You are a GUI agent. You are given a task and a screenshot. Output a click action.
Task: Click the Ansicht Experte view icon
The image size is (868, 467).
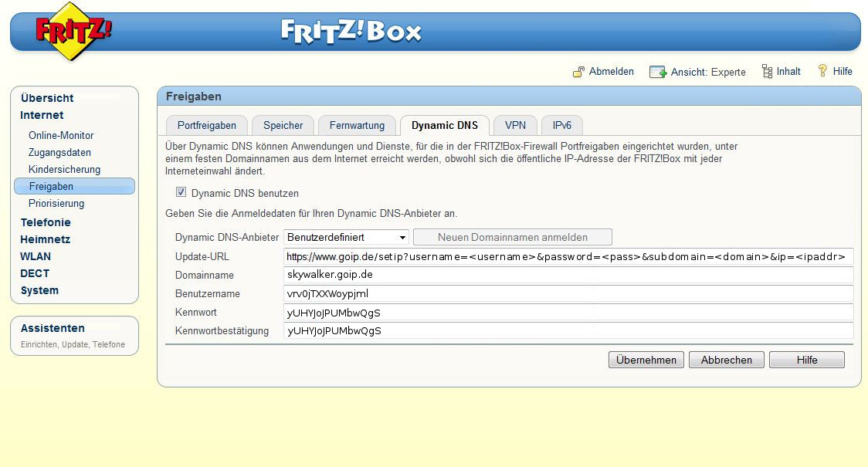pyautogui.click(x=658, y=72)
